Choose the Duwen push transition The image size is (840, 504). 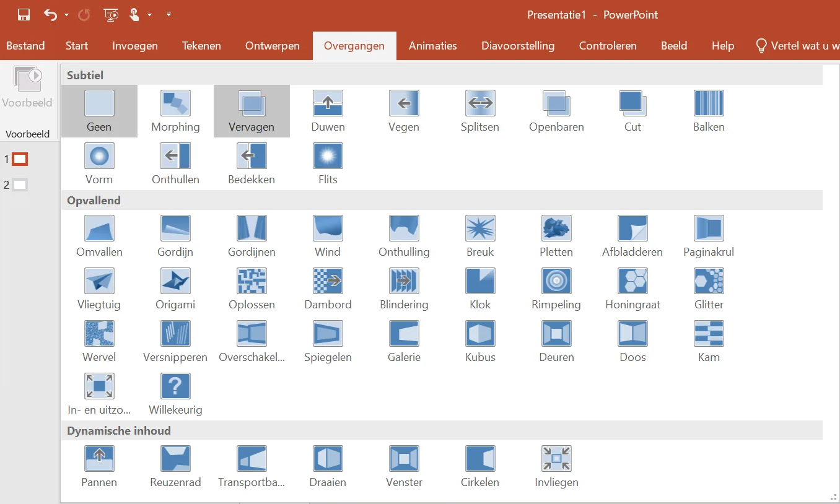coord(328,111)
